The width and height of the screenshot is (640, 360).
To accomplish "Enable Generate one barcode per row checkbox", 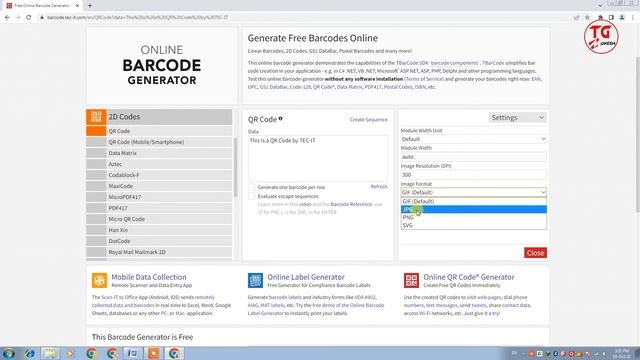I will click(252, 187).
